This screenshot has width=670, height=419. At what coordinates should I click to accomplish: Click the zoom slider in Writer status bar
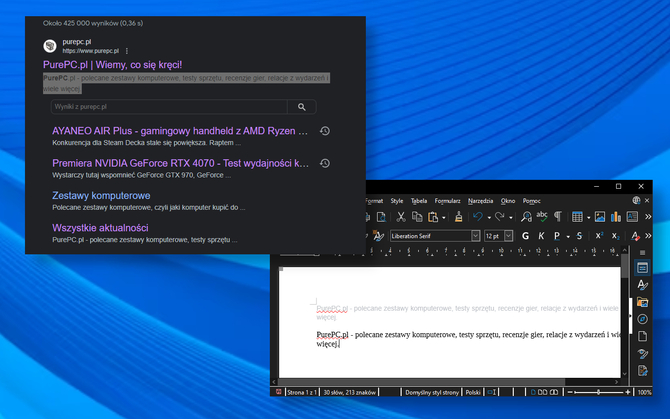598,392
